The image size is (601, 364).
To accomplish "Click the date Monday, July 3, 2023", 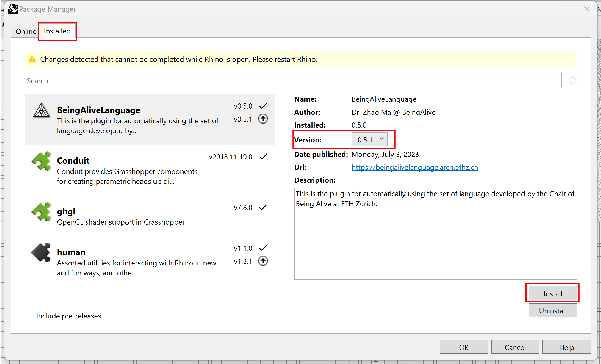I will (x=385, y=154).
